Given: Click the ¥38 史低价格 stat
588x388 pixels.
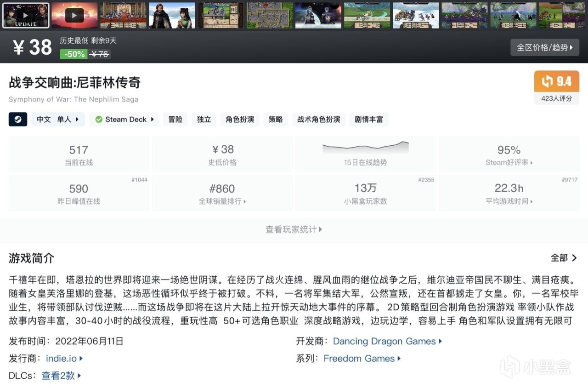Looking at the screenshot, I should (222, 154).
